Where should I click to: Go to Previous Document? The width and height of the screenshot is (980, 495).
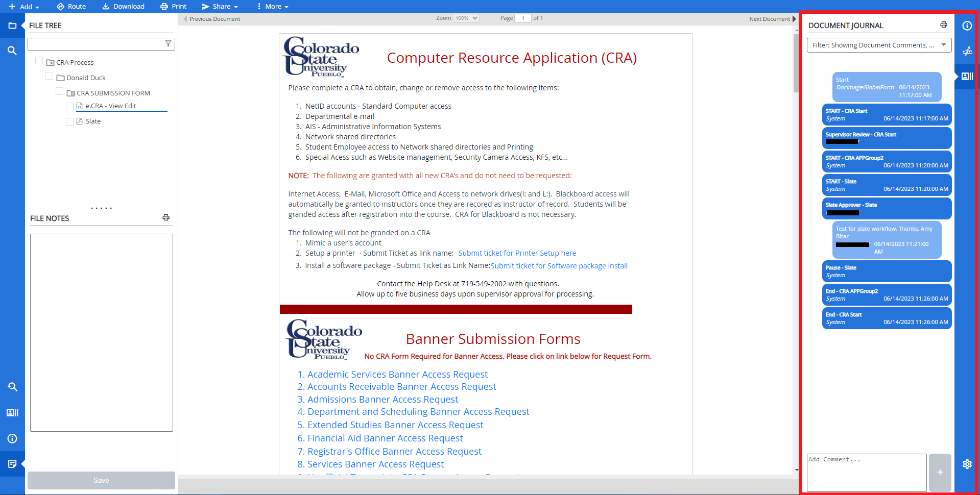(212, 19)
